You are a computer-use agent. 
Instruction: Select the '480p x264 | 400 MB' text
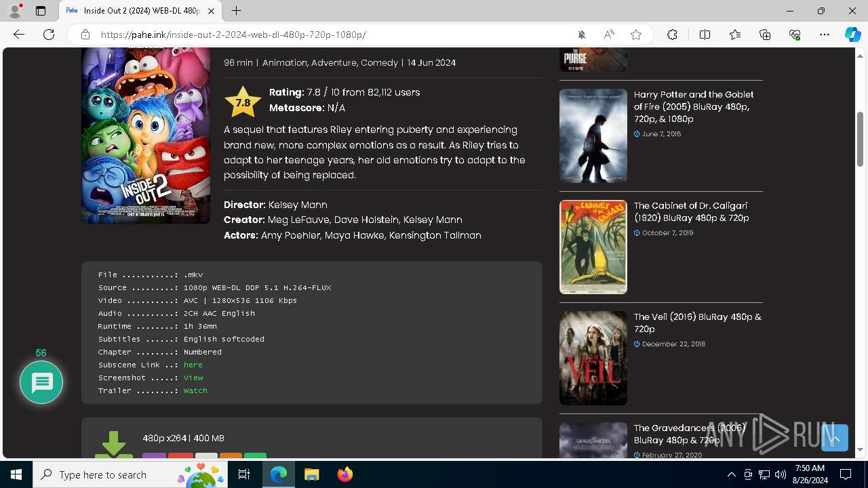pyautogui.click(x=183, y=439)
